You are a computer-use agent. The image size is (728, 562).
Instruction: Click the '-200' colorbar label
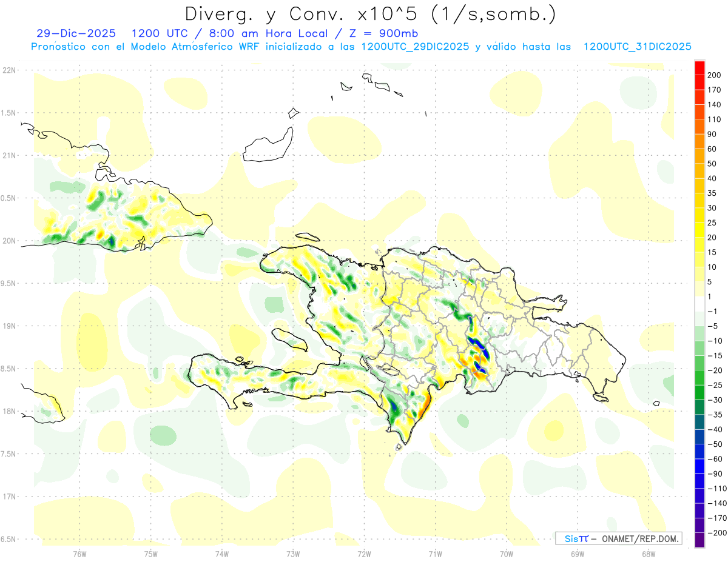click(x=716, y=532)
